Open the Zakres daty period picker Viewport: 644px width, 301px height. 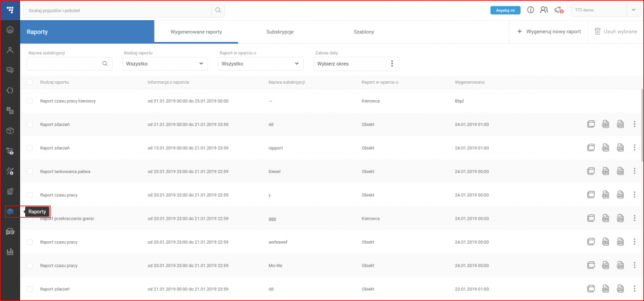pos(356,64)
